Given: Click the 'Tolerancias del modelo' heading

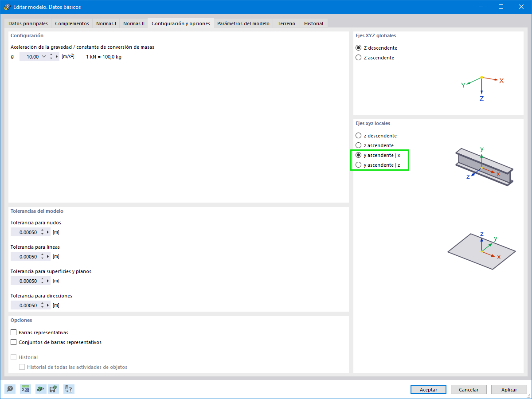Looking at the screenshot, I should pos(37,211).
